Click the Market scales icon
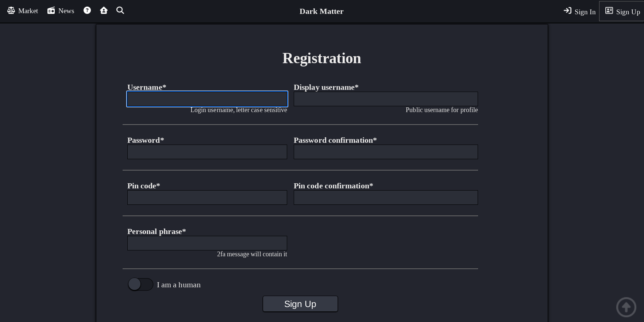Viewport: 644px width, 322px height. 11,11
